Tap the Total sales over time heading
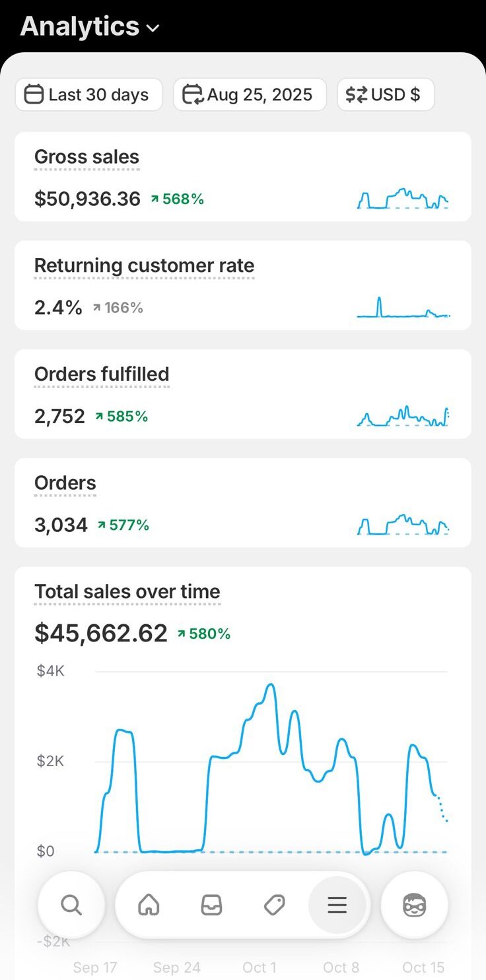This screenshot has width=486, height=980. (x=127, y=592)
